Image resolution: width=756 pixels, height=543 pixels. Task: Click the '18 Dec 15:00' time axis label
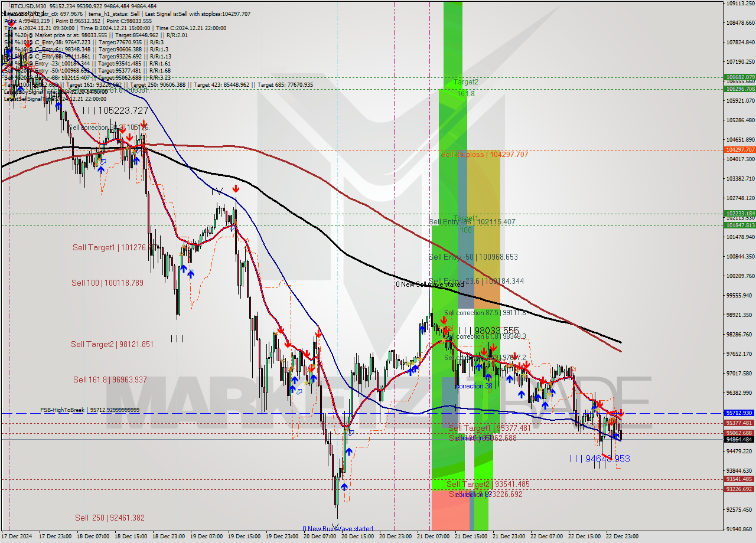click(x=132, y=537)
